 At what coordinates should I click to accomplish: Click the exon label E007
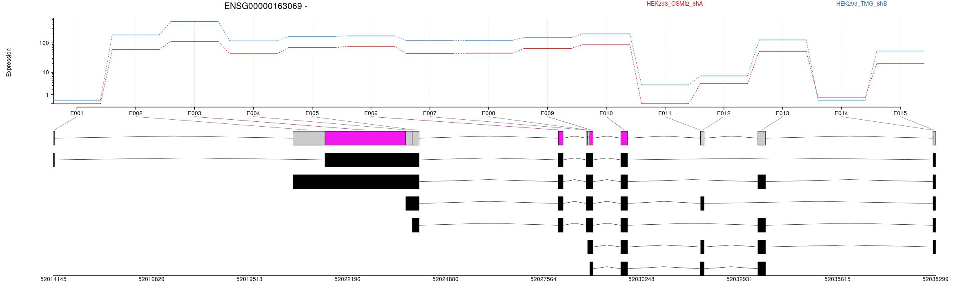point(430,114)
